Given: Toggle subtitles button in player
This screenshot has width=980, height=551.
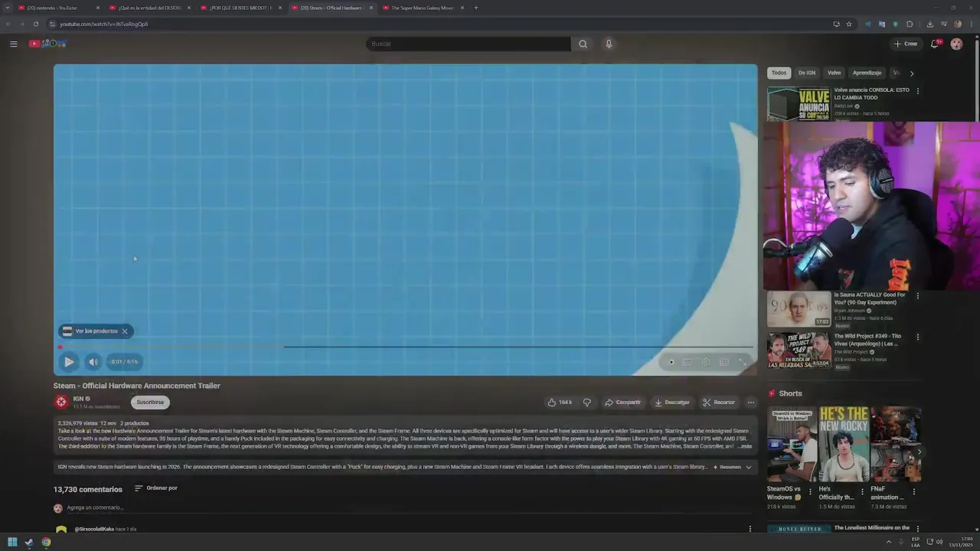Looking at the screenshot, I should (x=687, y=362).
